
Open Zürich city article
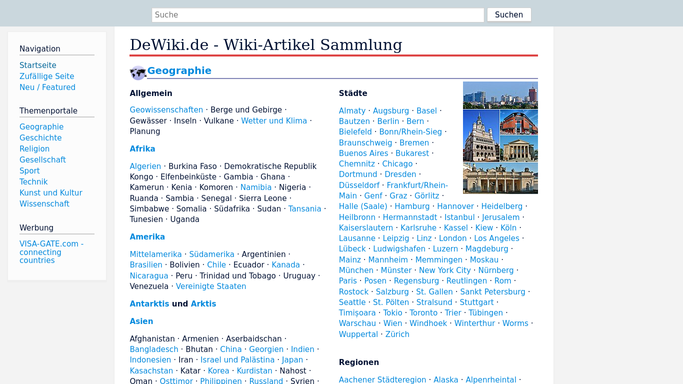click(397, 334)
